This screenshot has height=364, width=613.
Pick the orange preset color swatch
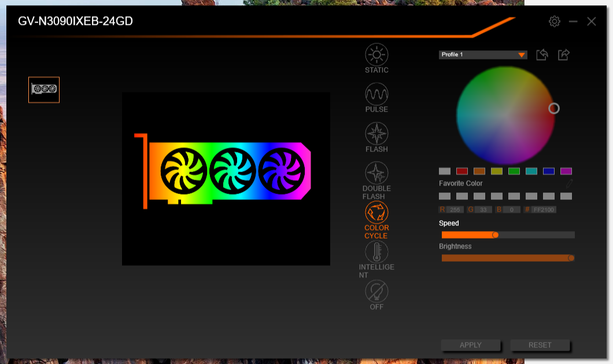479,171
